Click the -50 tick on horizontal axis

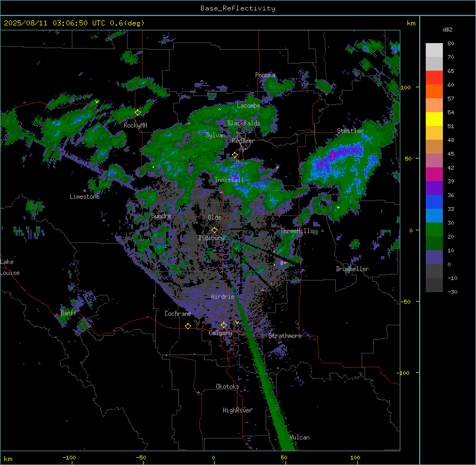pos(141,458)
